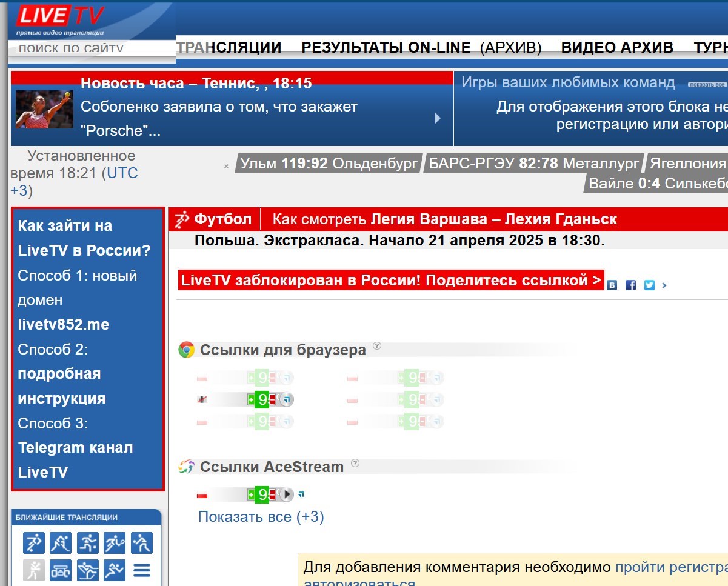Expand Показать все (+3) AceStream links

(x=261, y=517)
